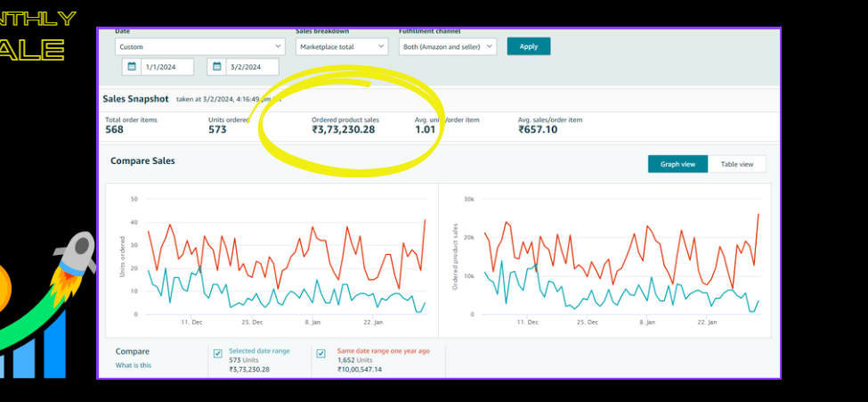Switch to Table view tab

click(x=737, y=164)
